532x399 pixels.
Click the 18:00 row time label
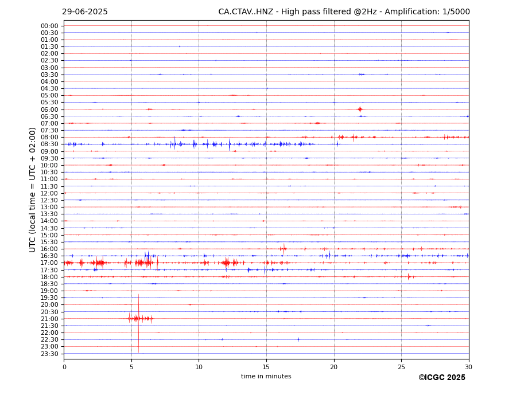pyautogui.click(x=49, y=277)
